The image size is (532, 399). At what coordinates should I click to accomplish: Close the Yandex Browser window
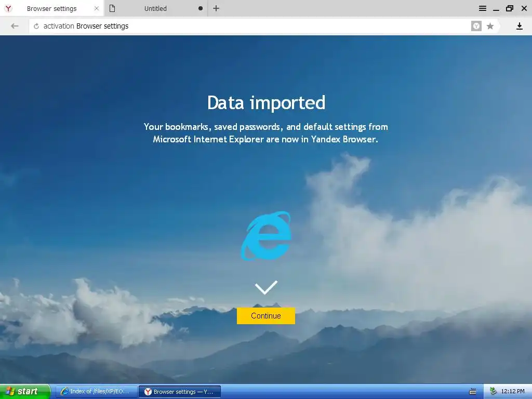click(524, 8)
